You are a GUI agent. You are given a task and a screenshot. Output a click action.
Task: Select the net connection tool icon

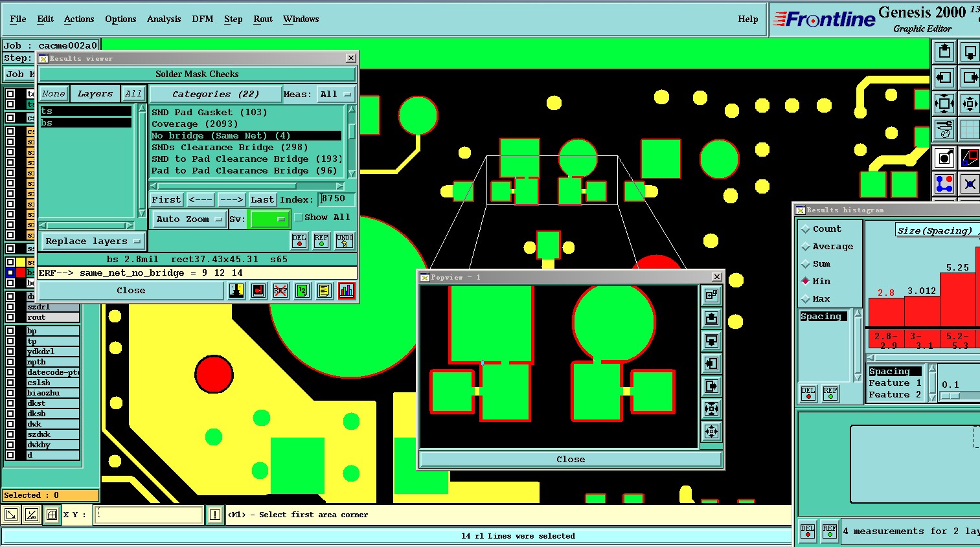(x=944, y=184)
